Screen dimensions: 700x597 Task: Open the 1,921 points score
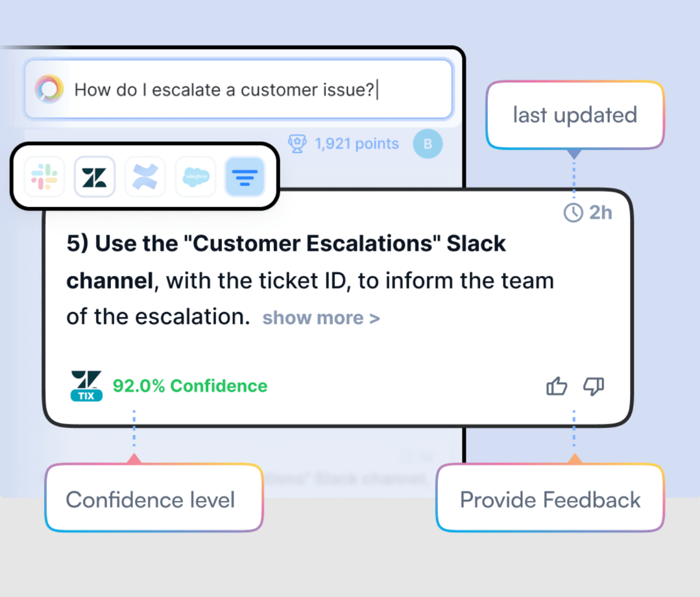click(357, 143)
